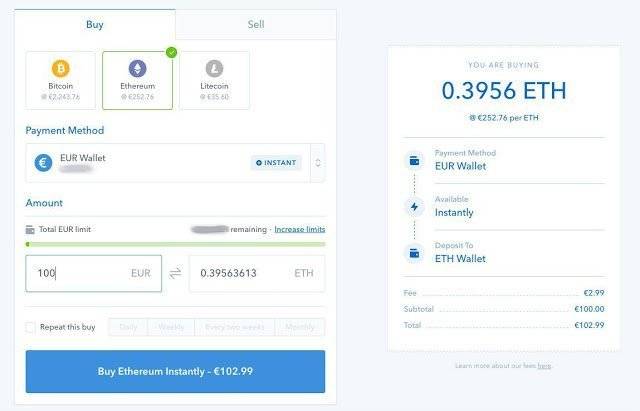Choose the Weekly repeat option
The height and width of the screenshot is (411, 640).
[x=171, y=327]
